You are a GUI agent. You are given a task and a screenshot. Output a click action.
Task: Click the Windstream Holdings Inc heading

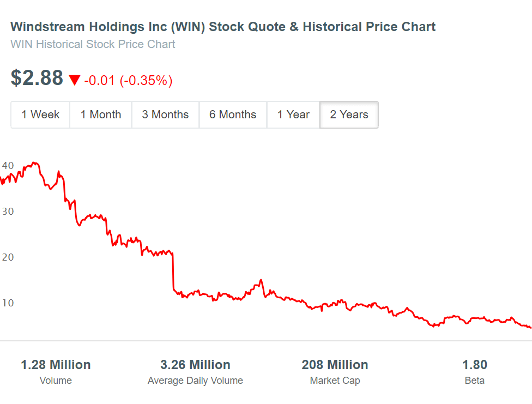[223, 27]
